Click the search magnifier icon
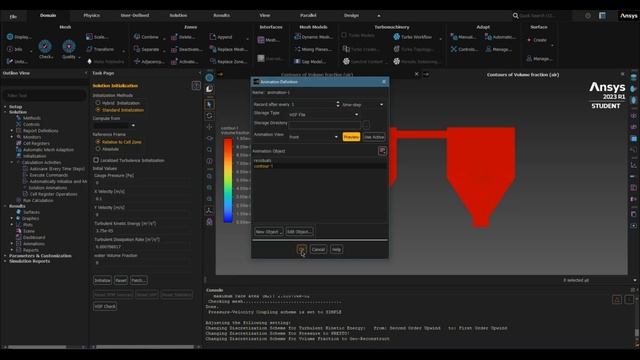This screenshot has height=360, width=640. [x=516, y=16]
